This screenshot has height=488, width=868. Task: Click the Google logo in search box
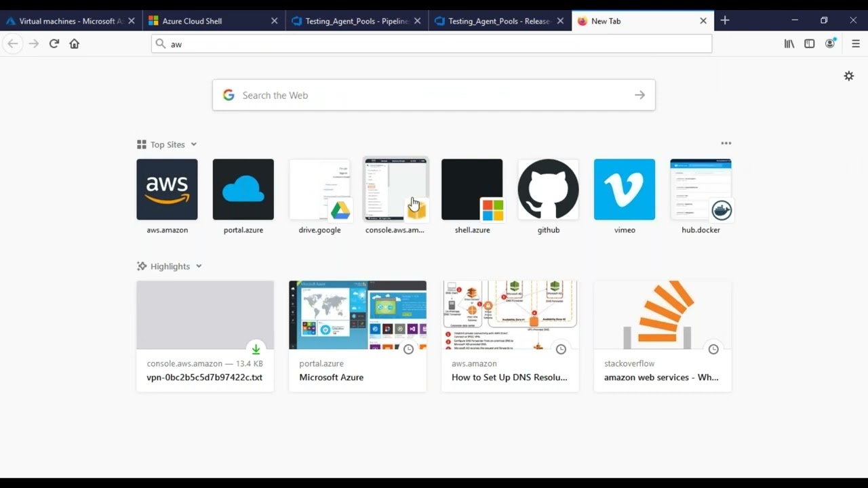click(229, 96)
